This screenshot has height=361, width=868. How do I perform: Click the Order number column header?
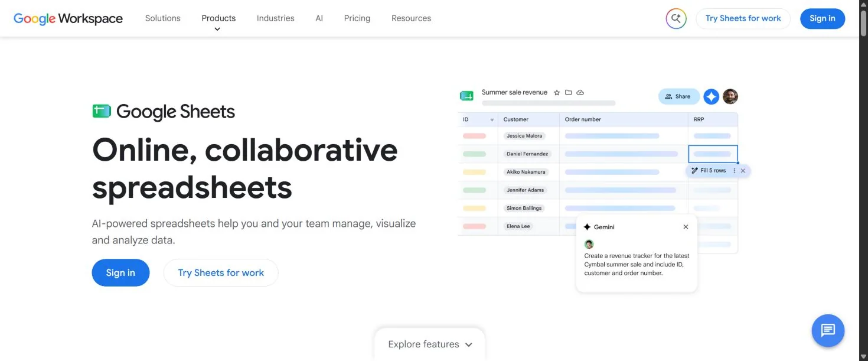[x=624, y=119]
